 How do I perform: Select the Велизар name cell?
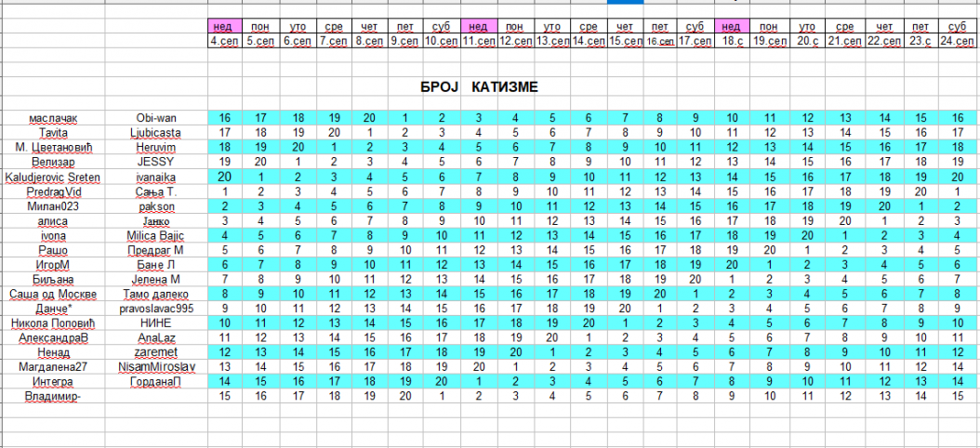[53, 162]
